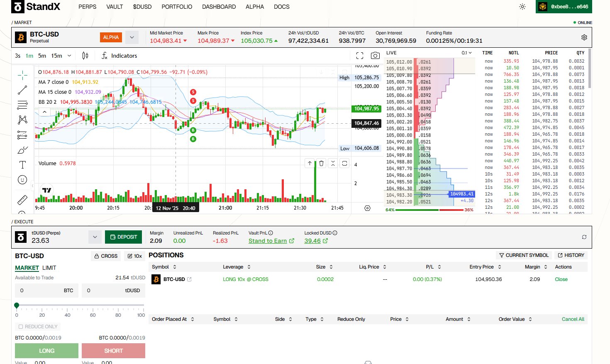
Task: Switch to the LIMIT order tab
Action: click(49, 268)
